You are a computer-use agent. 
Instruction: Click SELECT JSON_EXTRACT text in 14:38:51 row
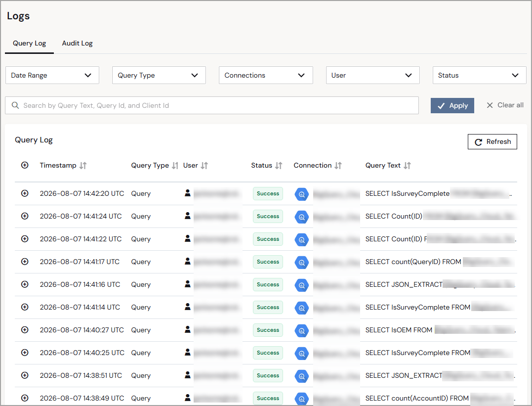click(x=404, y=375)
